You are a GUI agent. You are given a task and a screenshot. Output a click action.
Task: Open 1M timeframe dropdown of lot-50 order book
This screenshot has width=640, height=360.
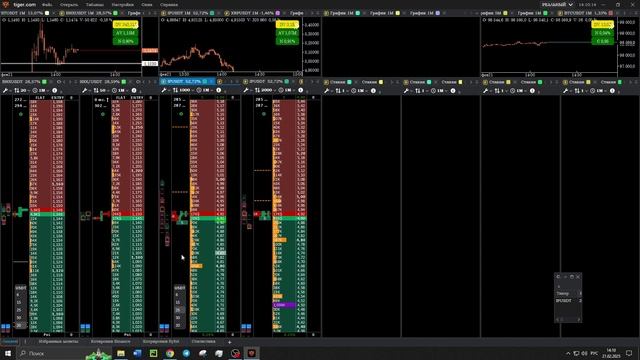(x=120, y=90)
